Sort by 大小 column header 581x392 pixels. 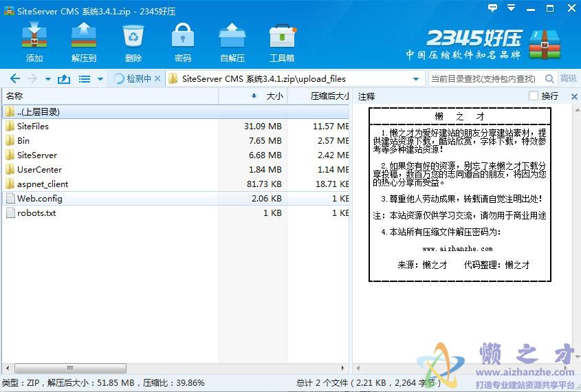point(253,96)
